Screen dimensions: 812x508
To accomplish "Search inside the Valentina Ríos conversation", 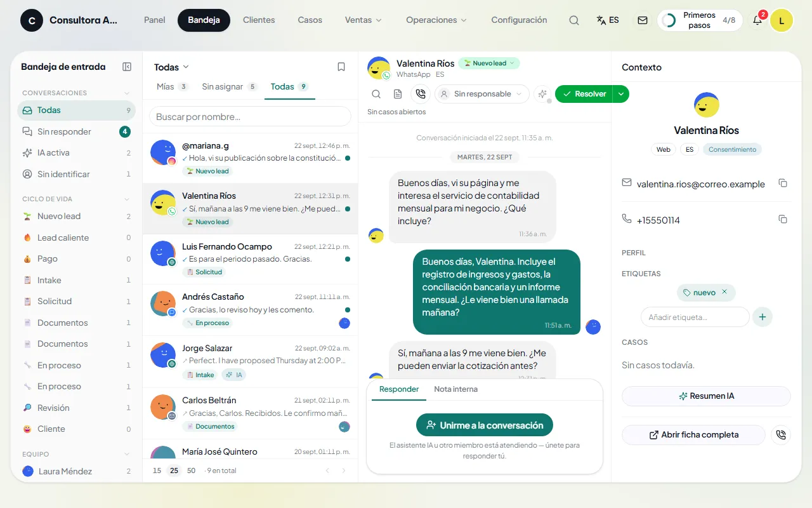I will (376, 94).
